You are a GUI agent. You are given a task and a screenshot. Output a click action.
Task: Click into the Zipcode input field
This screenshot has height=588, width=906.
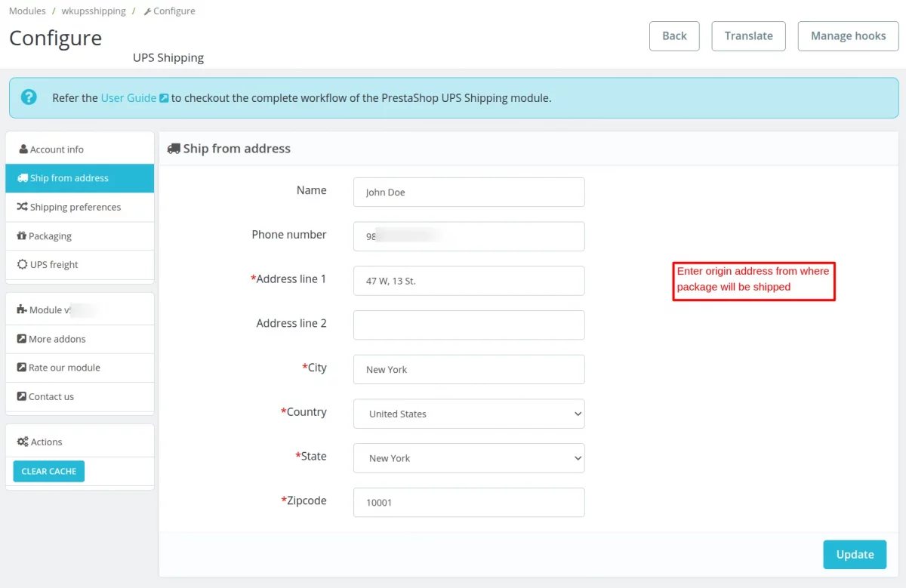coord(469,503)
